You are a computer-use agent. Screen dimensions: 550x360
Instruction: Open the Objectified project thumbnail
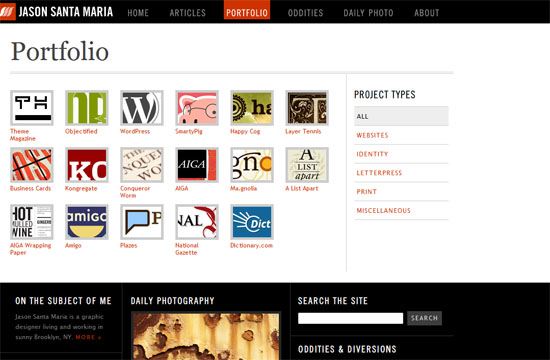coord(87,108)
